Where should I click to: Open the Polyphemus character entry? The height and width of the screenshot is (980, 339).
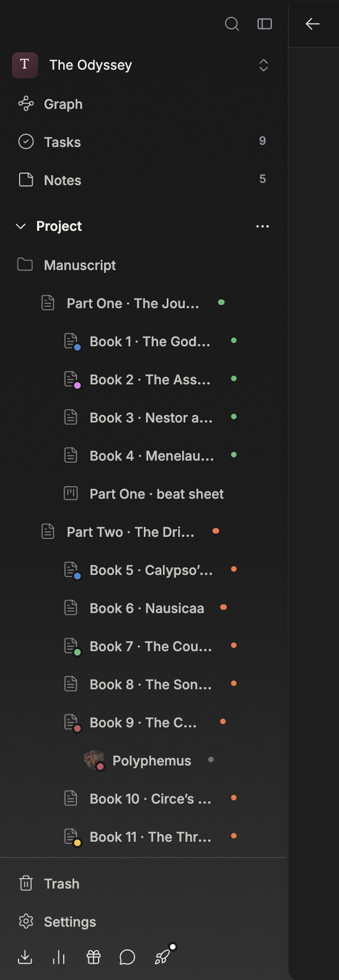click(152, 761)
